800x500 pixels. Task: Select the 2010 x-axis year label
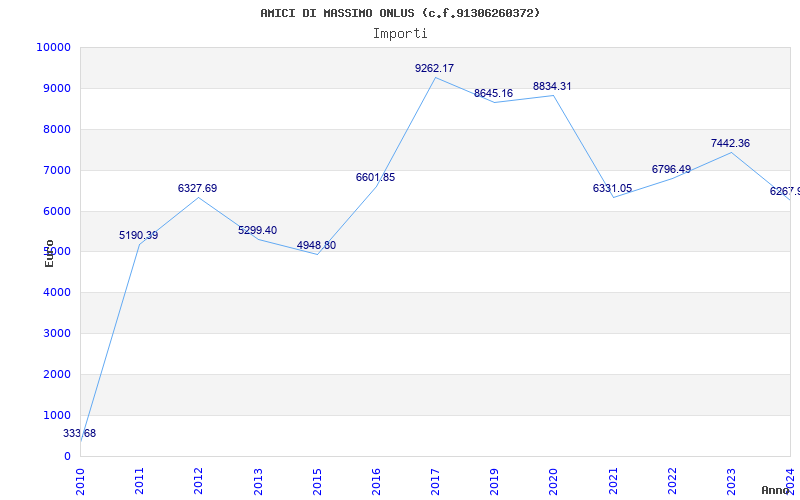click(80, 481)
